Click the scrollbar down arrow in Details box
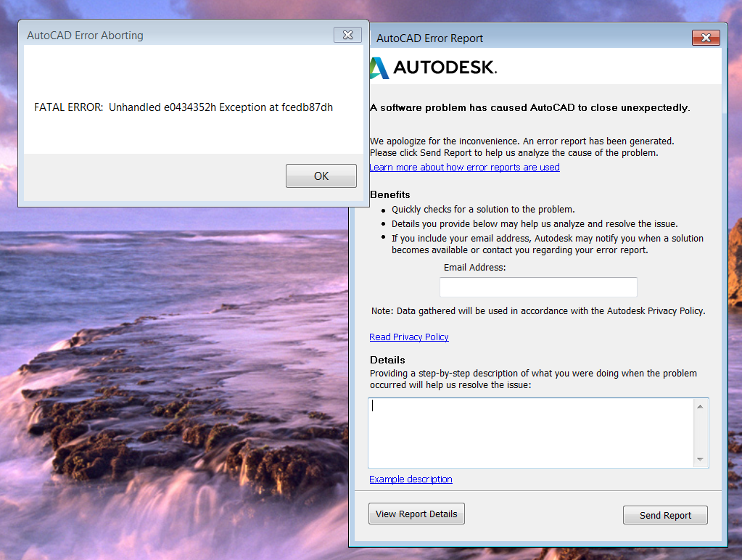This screenshot has width=742, height=560. pyautogui.click(x=700, y=459)
